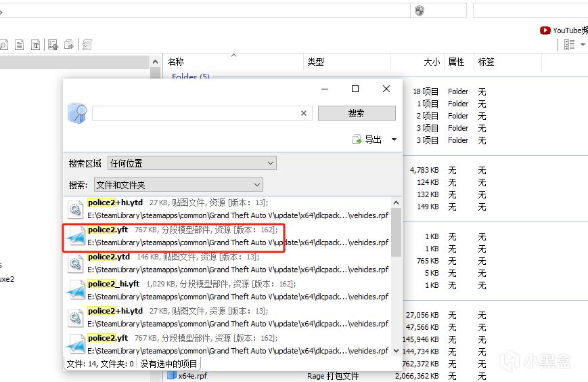
Task: Click the 132 KB size cell
Action: click(x=428, y=195)
